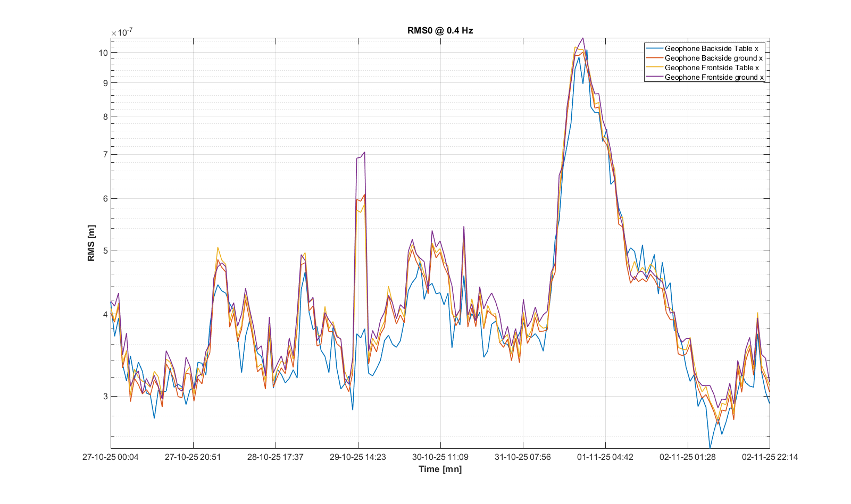Click the purple line sample in legend
The height and width of the screenshot is (504, 851).
coord(654,77)
